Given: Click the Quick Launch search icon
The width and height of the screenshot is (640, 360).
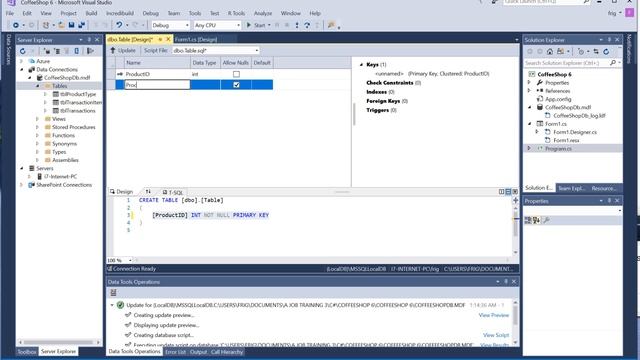Looking at the screenshot, I should pos(586,2).
